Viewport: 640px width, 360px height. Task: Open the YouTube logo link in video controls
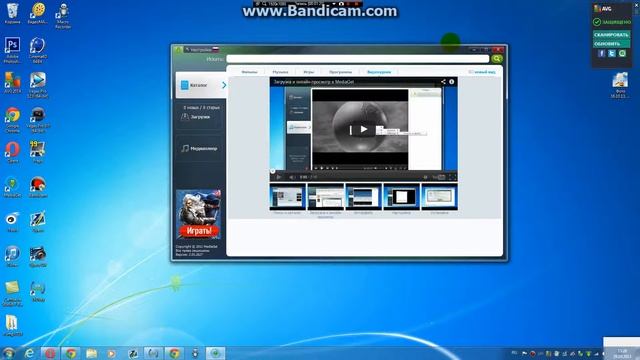pyautogui.click(x=439, y=177)
